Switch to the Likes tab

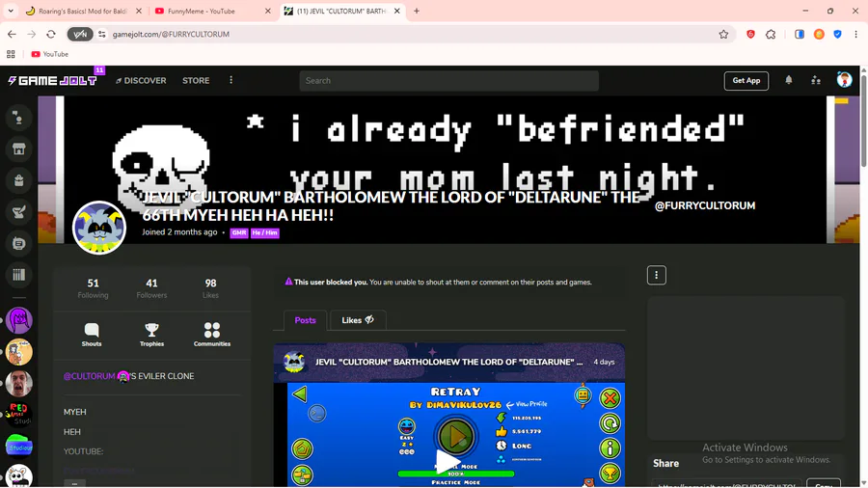358,320
